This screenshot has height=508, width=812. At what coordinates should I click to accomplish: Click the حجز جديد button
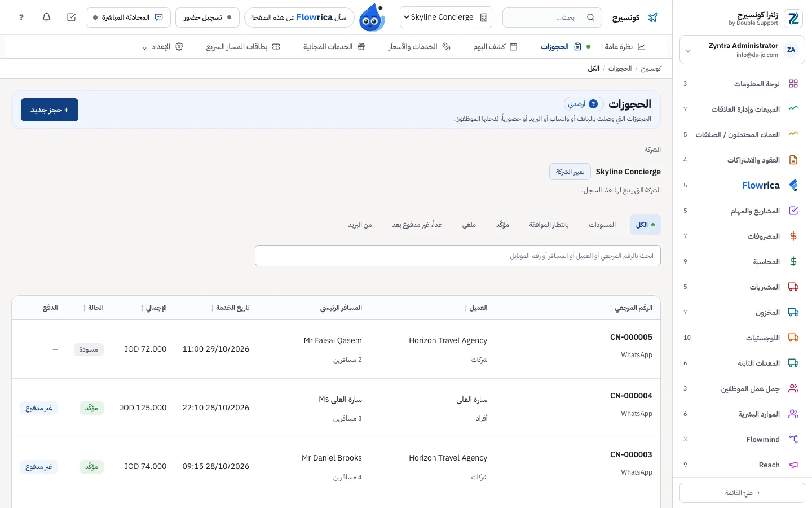pos(50,110)
